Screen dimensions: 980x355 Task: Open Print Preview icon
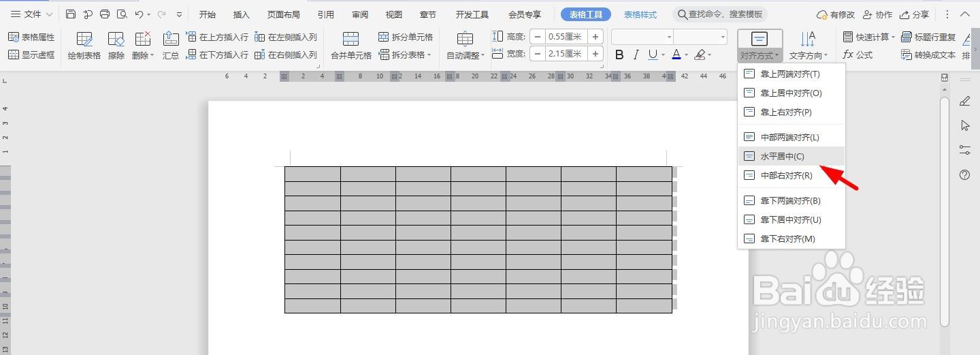122,14
